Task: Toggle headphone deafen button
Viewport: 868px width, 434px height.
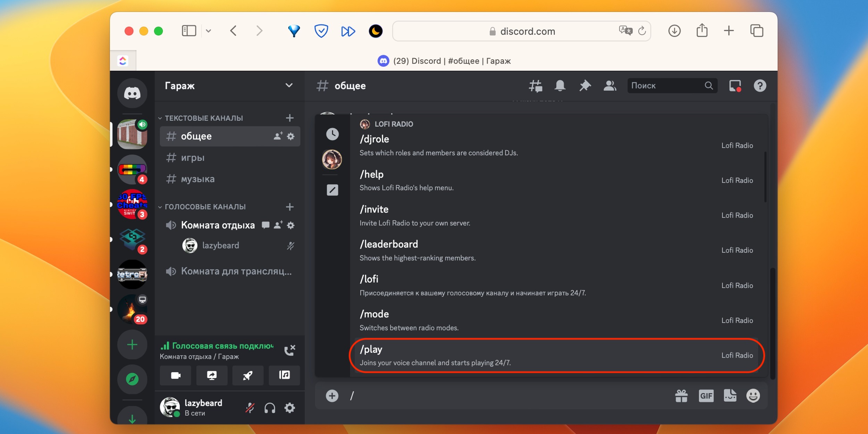Action: point(270,408)
